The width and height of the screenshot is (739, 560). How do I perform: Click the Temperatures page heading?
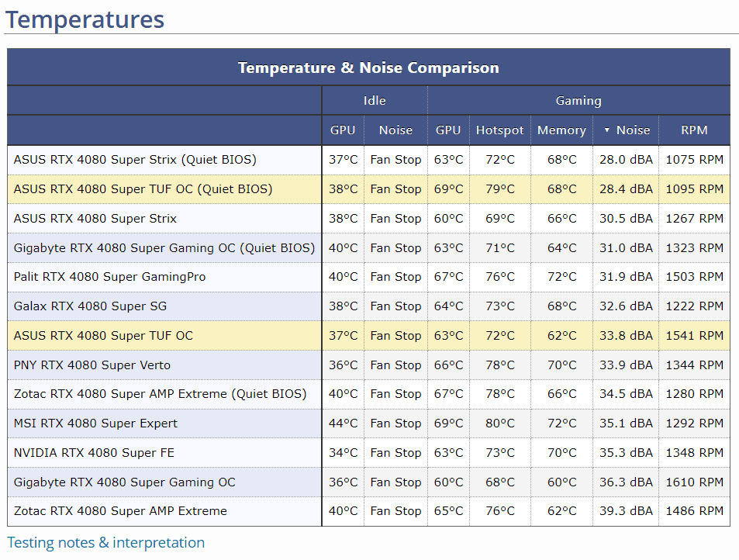click(x=85, y=19)
